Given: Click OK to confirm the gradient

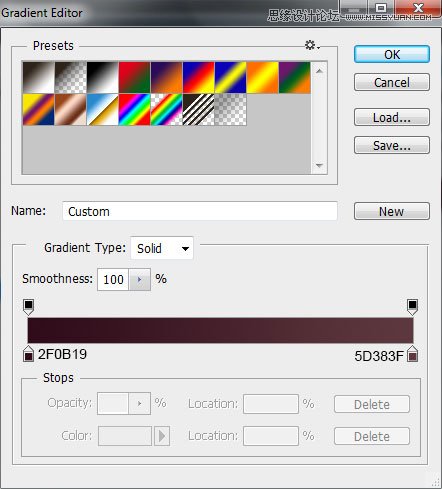Looking at the screenshot, I should (392, 54).
